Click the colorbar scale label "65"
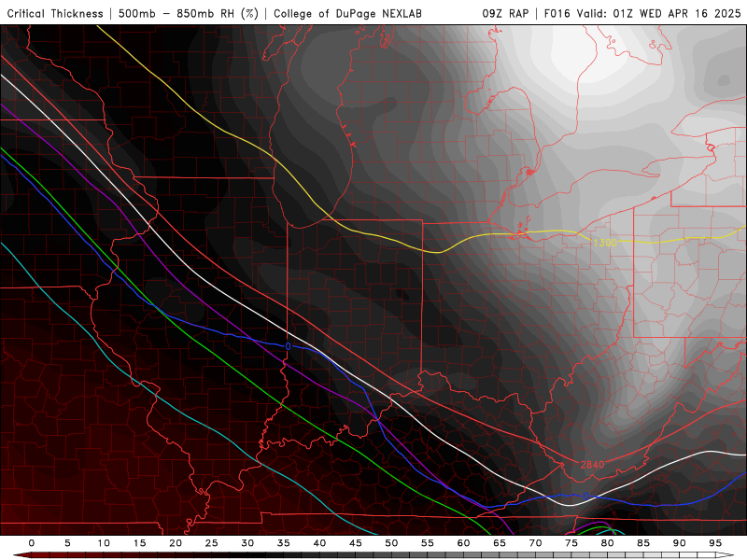747x560 pixels. 500,543
